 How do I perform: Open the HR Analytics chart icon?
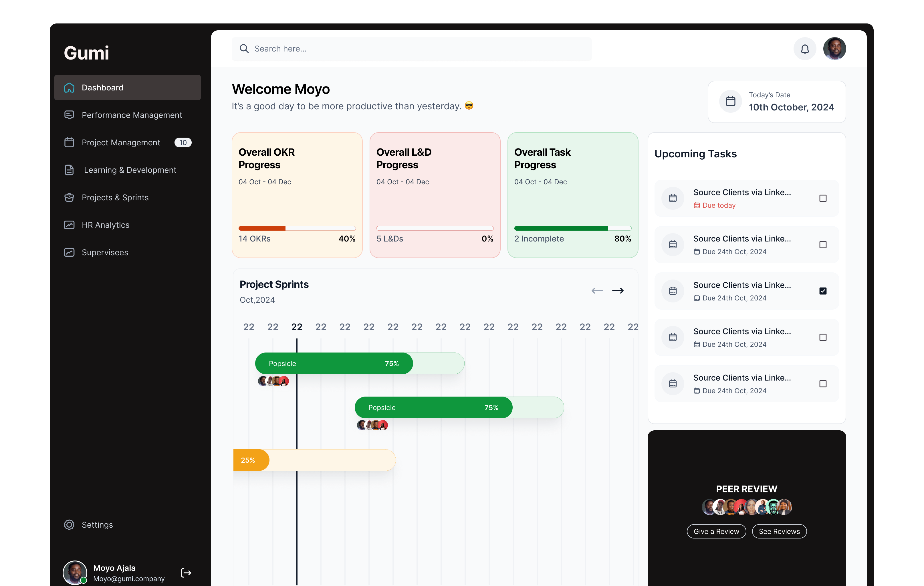click(x=70, y=225)
